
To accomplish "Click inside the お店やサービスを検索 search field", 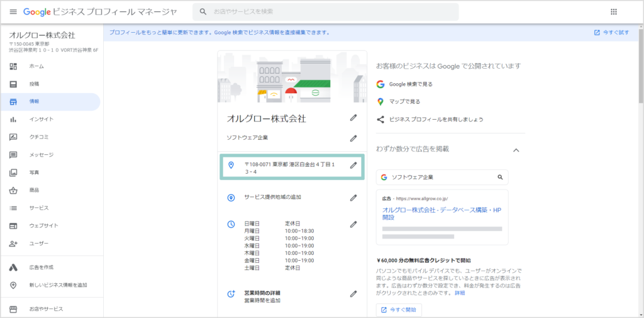I will (325, 12).
